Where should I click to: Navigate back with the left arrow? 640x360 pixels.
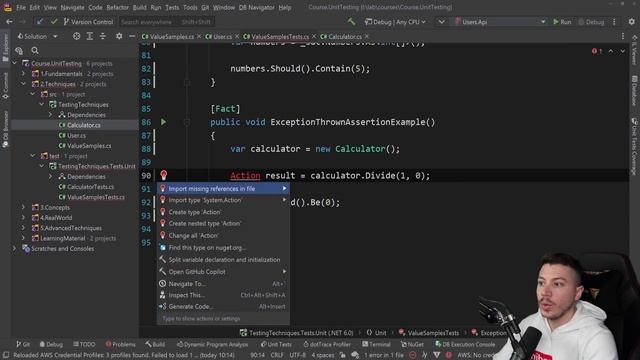point(9,22)
